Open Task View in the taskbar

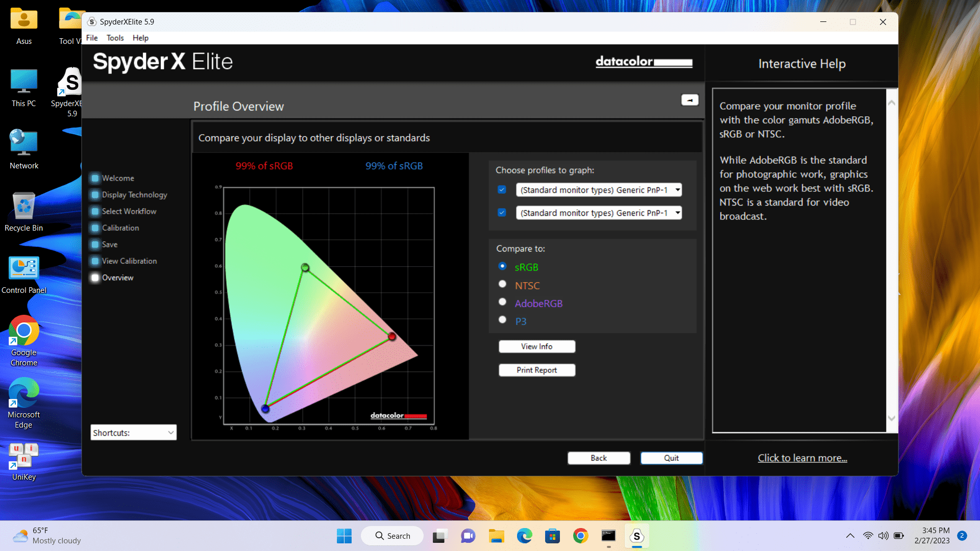click(439, 536)
